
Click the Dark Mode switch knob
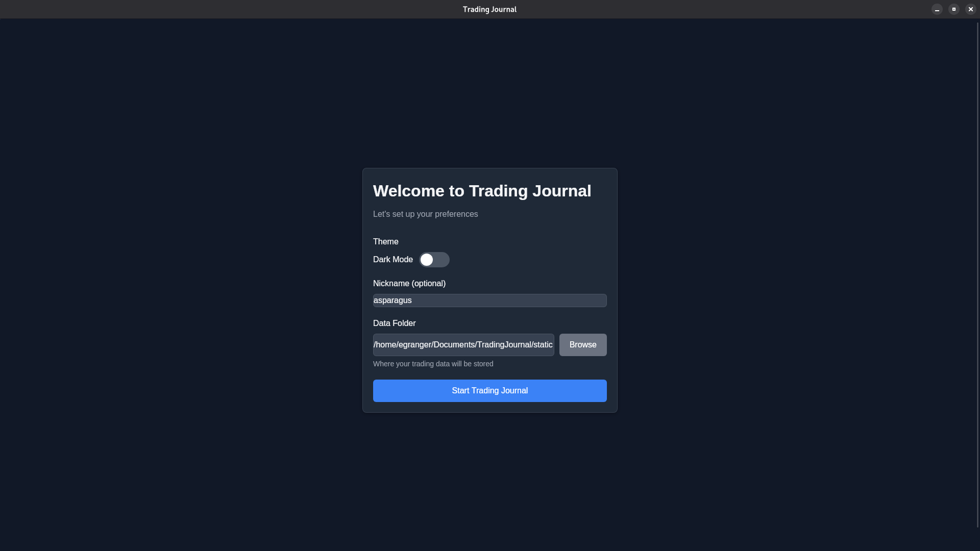tap(427, 260)
